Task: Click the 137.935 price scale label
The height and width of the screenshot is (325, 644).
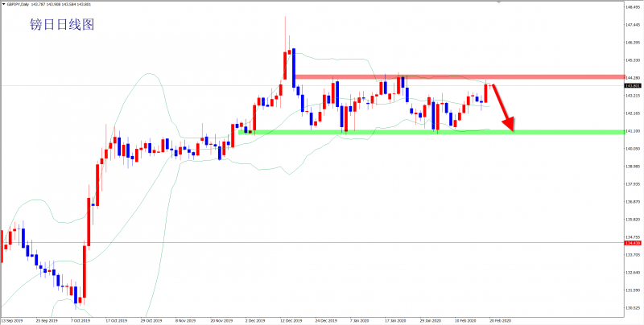Action: 632,184
